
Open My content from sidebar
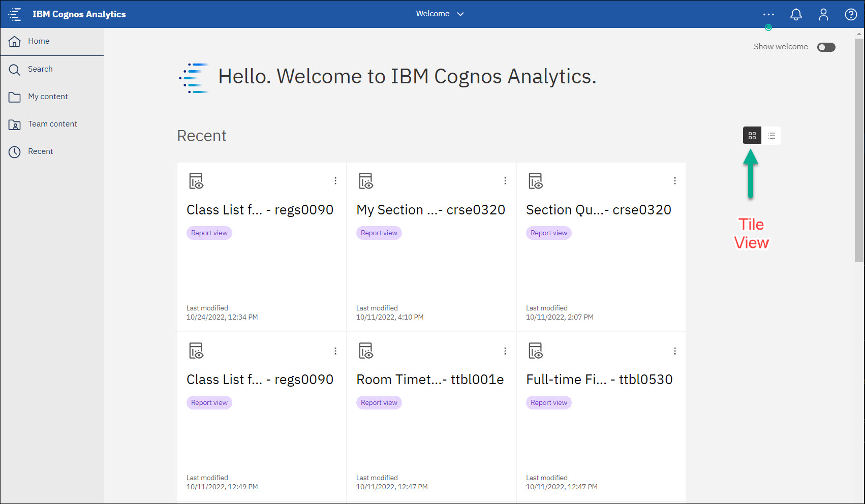52,97
